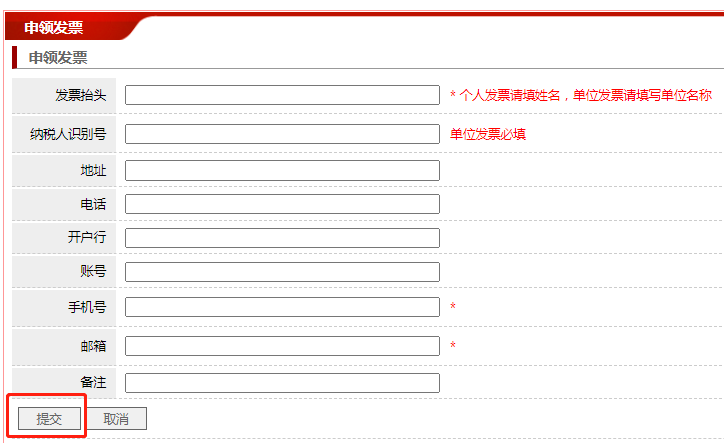
Task: Click the 开户行 label text
Action: [87, 238]
